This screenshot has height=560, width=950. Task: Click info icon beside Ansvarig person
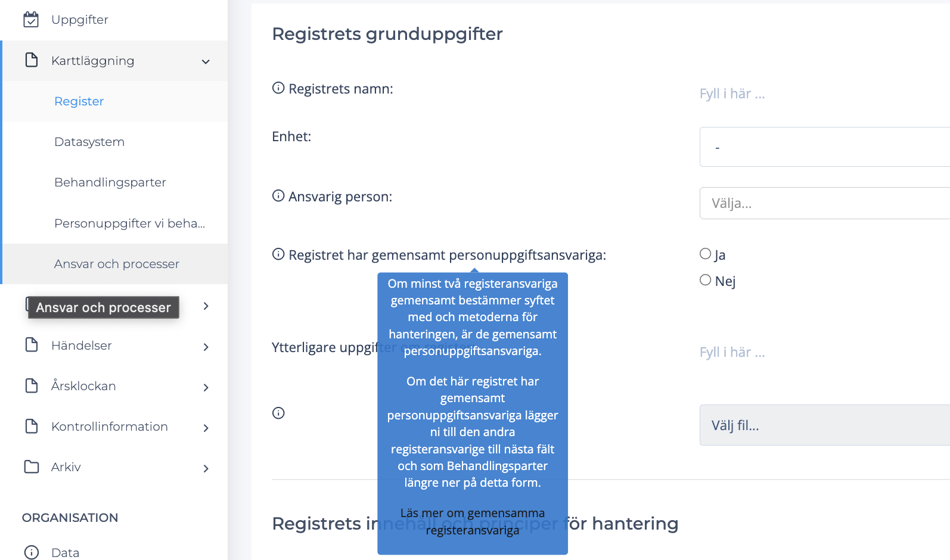tap(278, 196)
